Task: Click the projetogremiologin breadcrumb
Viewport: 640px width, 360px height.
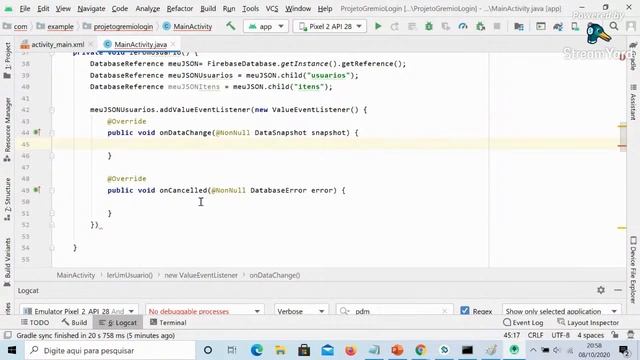Action: pos(123,27)
